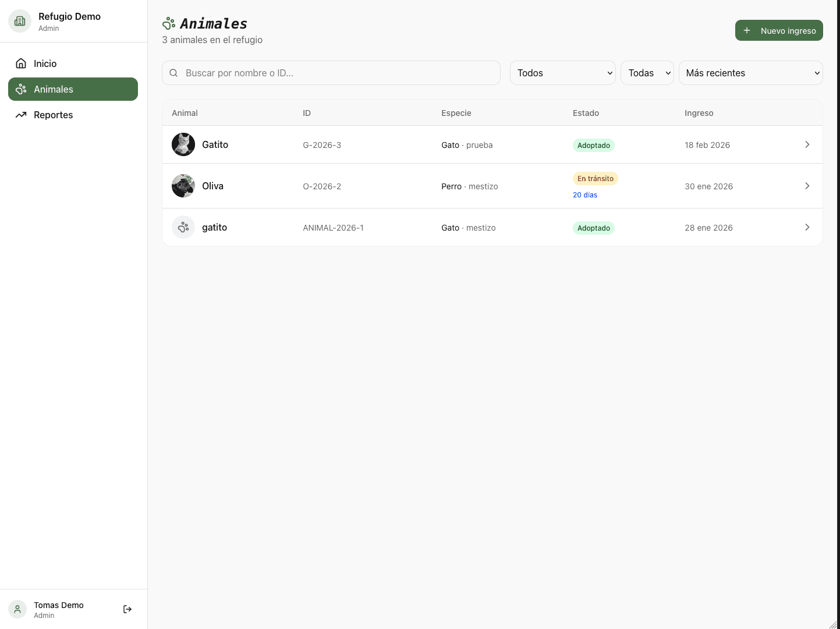Click Oliva's profile photo
Image resolution: width=840 pixels, height=629 pixels.
click(183, 186)
